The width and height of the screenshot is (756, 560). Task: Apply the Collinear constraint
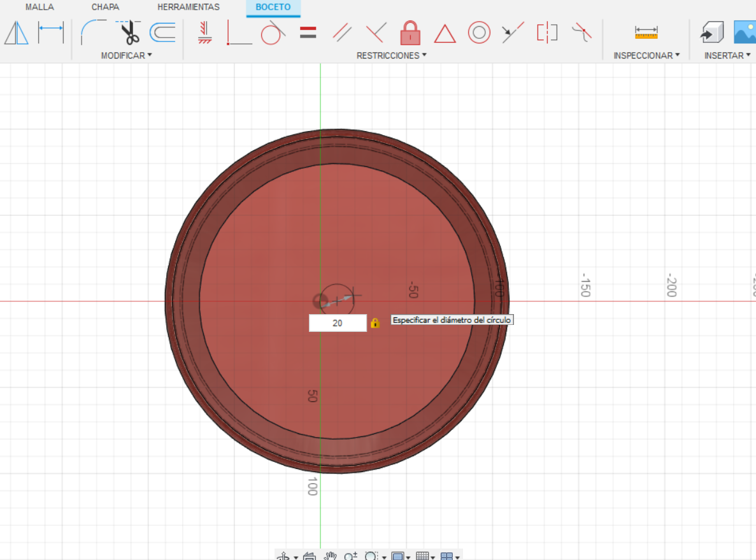[513, 32]
